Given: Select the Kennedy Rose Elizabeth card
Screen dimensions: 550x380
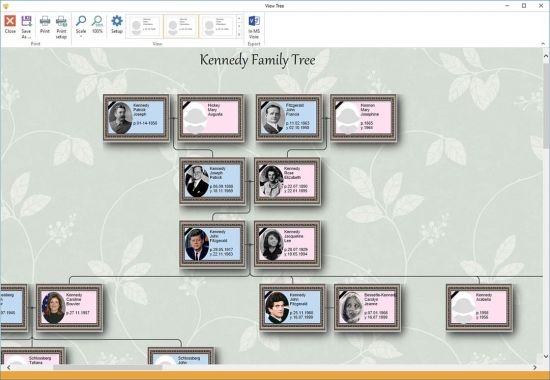Looking at the screenshot, I should pos(287,181).
